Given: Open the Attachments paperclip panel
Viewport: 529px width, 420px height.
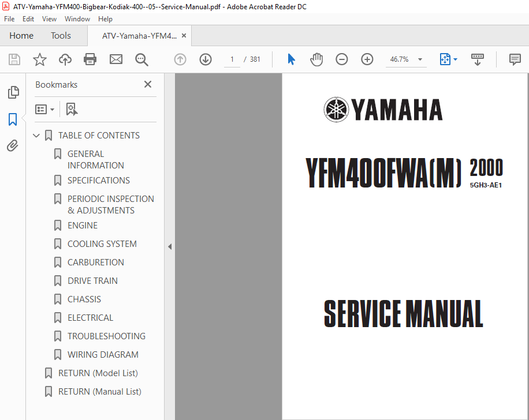Looking at the screenshot, I should tap(13, 145).
